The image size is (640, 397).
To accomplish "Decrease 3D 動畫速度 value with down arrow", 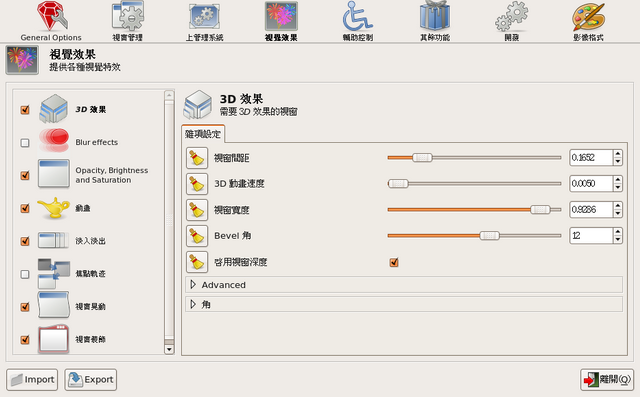I will click(618, 188).
